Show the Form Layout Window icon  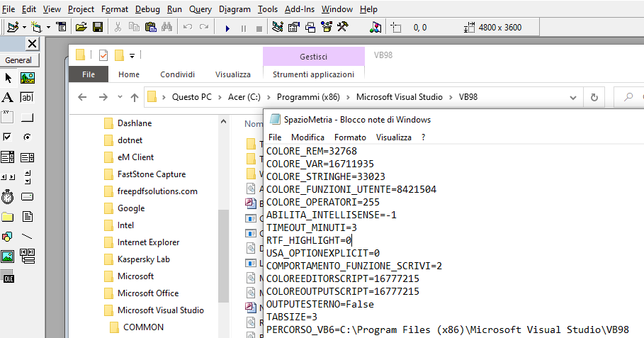click(x=310, y=27)
